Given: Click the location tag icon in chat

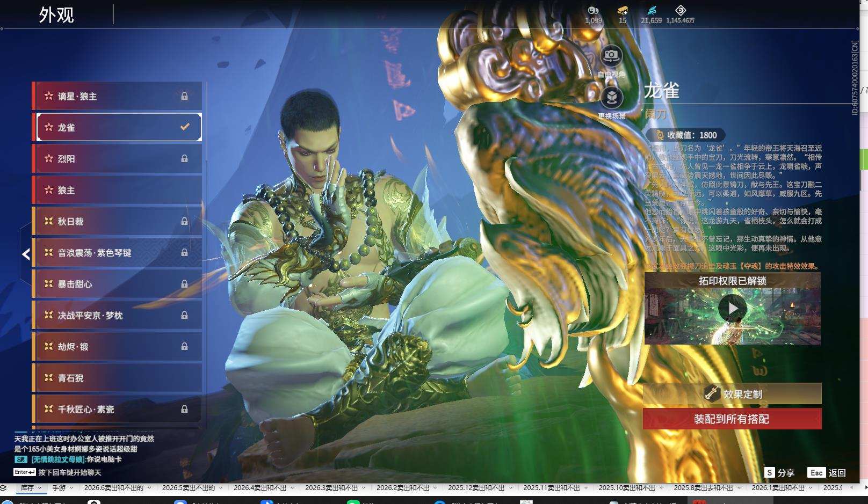Looking at the screenshot, I should coord(21,459).
